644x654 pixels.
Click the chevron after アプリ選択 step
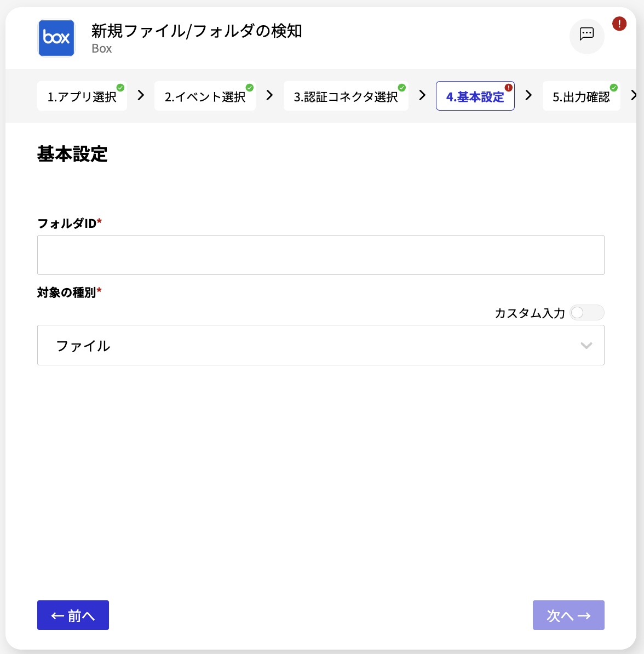coord(141,95)
